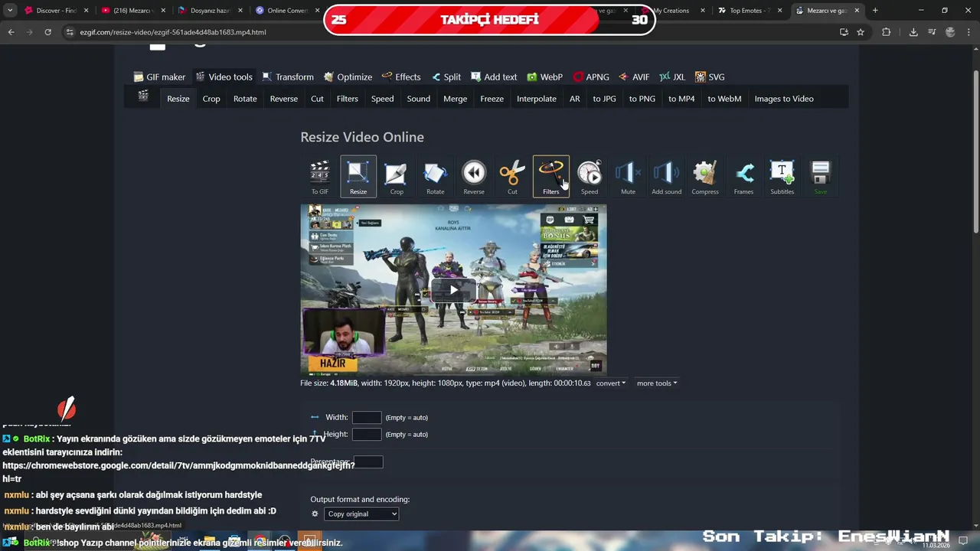This screenshot has width=980, height=551.
Task: Select Sound in video submenu
Action: [x=419, y=99]
